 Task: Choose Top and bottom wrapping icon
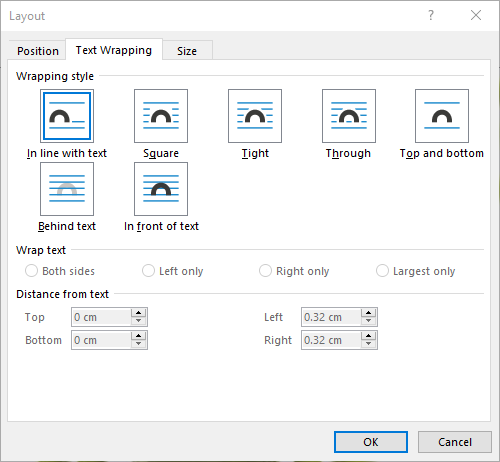442,116
